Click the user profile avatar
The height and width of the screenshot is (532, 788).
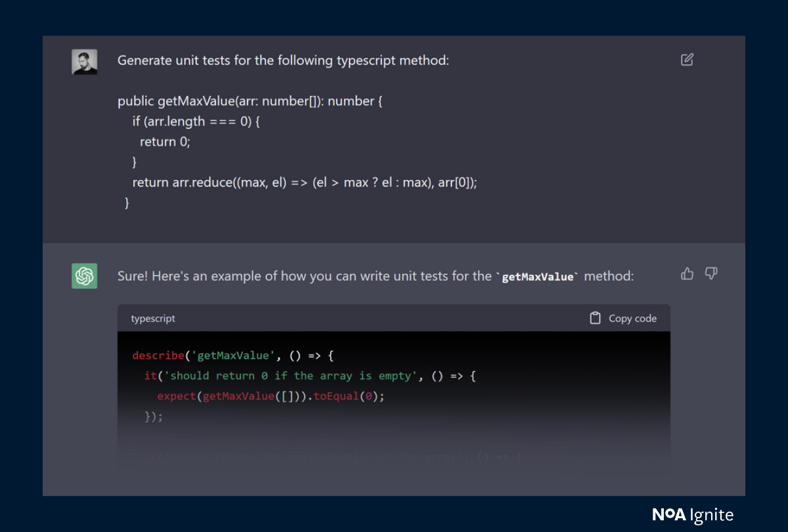[x=85, y=62]
